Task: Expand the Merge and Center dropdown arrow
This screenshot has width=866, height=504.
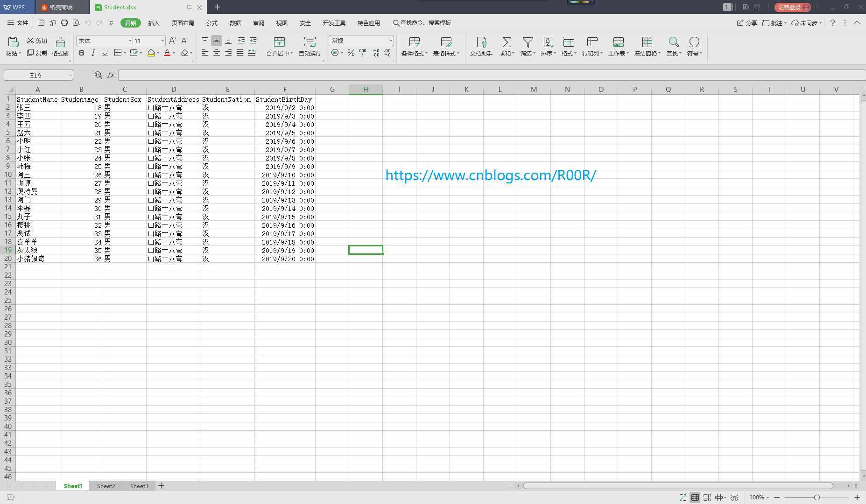Action: click(x=291, y=54)
